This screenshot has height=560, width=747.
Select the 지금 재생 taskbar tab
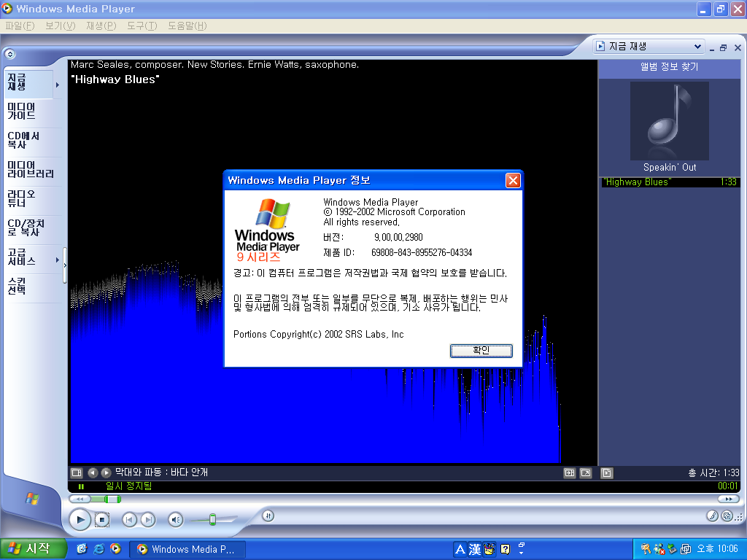29,83
